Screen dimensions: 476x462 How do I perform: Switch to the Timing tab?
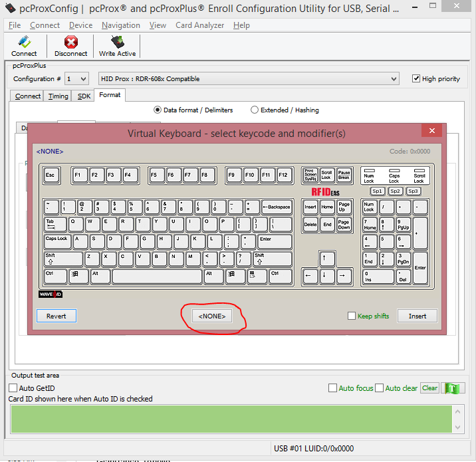coord(58,96)
